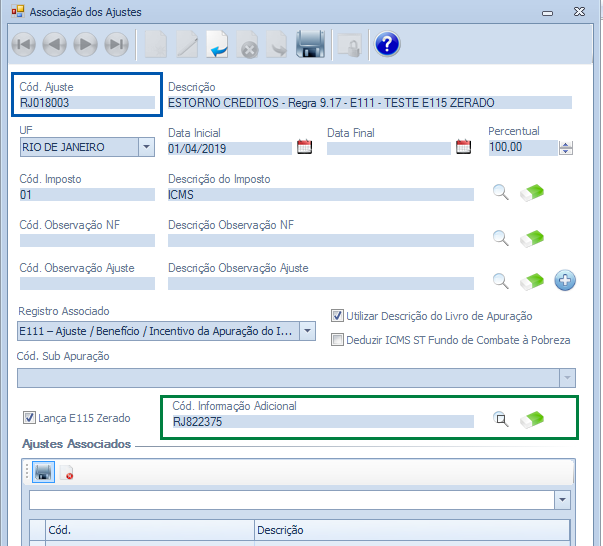Toggle the Lança E115 Zerado checkbox
Viewport: 603px width, 546px height.
pyautogui.click(x=28, y=417)
